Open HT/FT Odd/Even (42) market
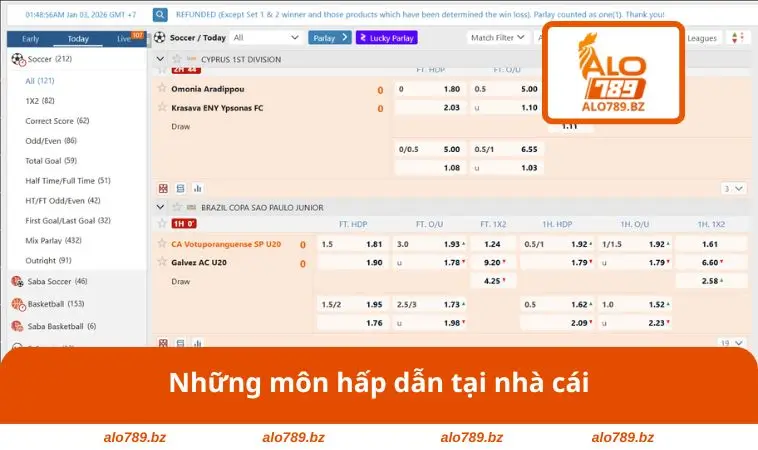Image resolution: width=758 pixels, height=450 pixels. [x=63, y=200]
